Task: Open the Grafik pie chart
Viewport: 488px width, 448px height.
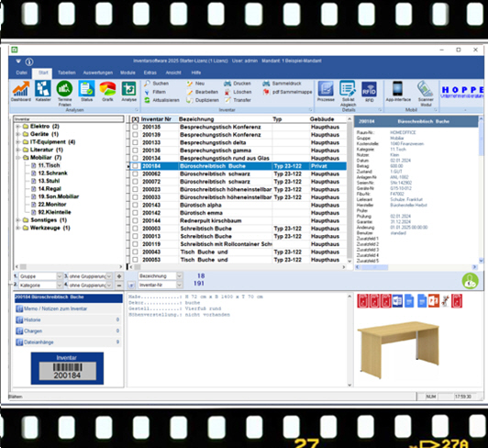Action: pyautogui.click(x=107, y=91)
